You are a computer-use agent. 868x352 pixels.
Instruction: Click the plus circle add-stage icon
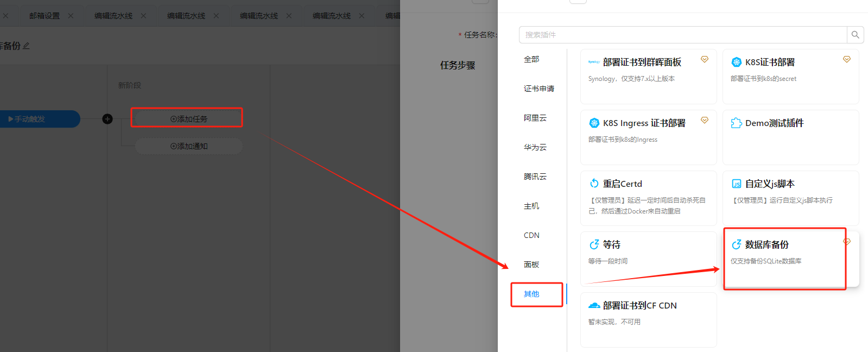click(107, 119)
